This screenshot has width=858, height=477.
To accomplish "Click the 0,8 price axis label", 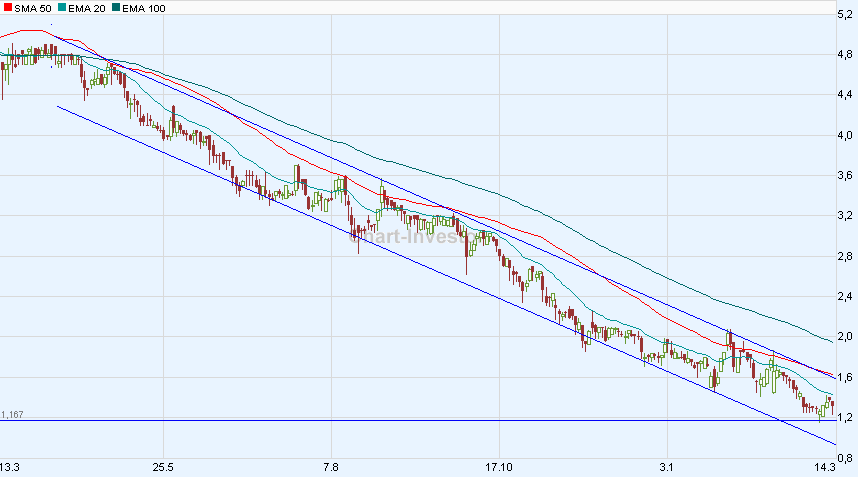I will [845, 458].
